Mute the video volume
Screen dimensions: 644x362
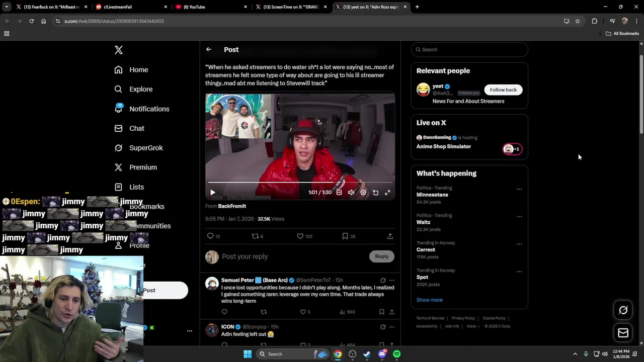(351, 193)
